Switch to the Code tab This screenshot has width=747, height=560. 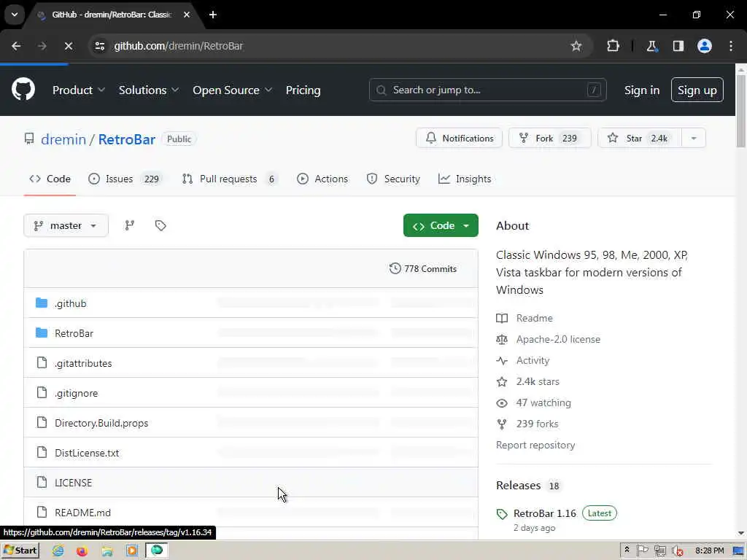pos(50,179)
